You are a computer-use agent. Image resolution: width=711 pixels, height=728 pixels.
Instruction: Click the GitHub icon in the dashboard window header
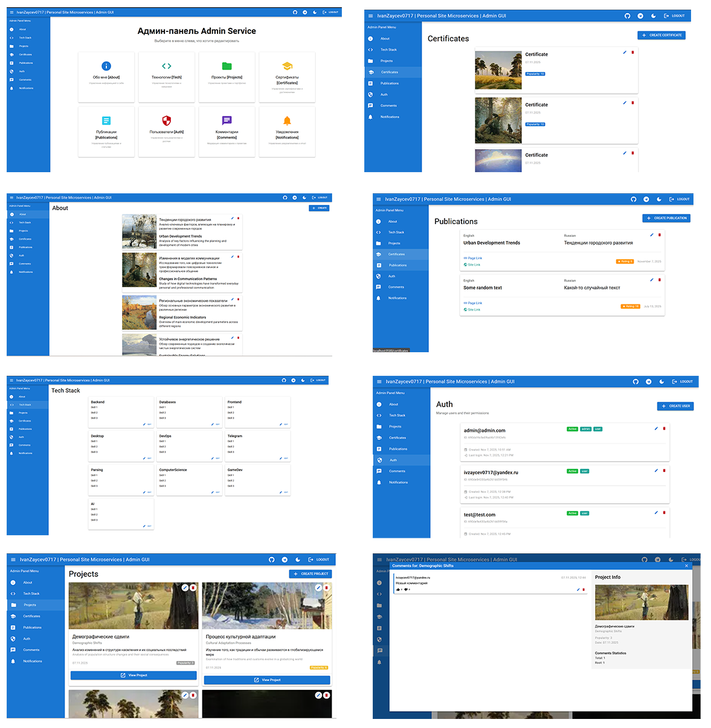click(x=295, y=12)
